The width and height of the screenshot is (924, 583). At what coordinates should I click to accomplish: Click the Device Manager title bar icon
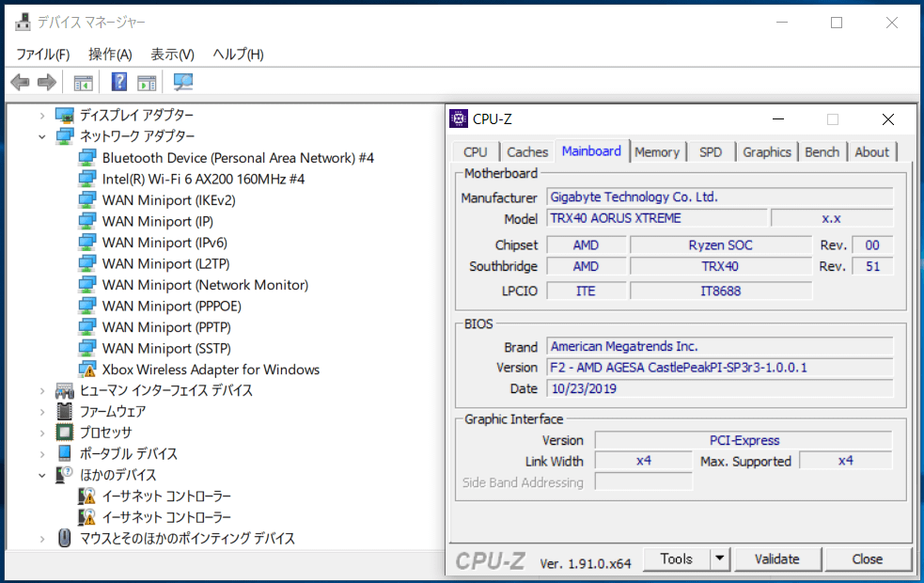23,22
